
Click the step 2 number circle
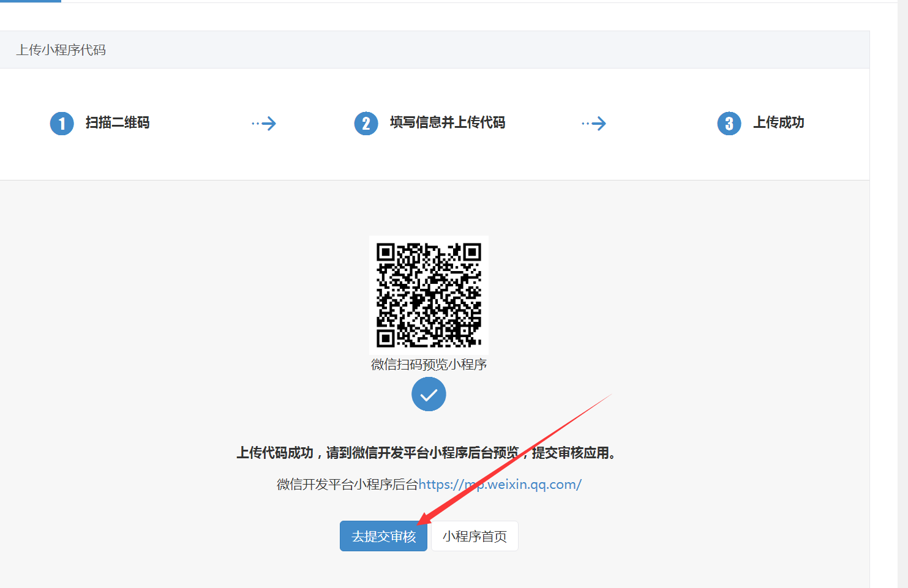click(366, 124)
